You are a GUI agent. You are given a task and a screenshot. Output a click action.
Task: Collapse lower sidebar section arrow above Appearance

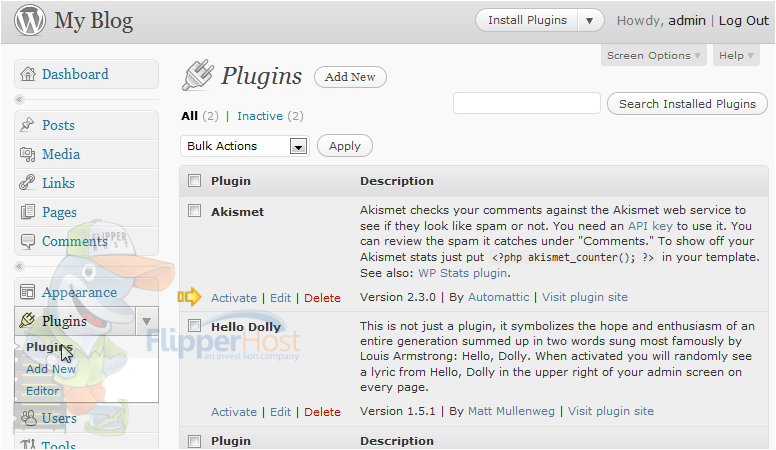19,266
